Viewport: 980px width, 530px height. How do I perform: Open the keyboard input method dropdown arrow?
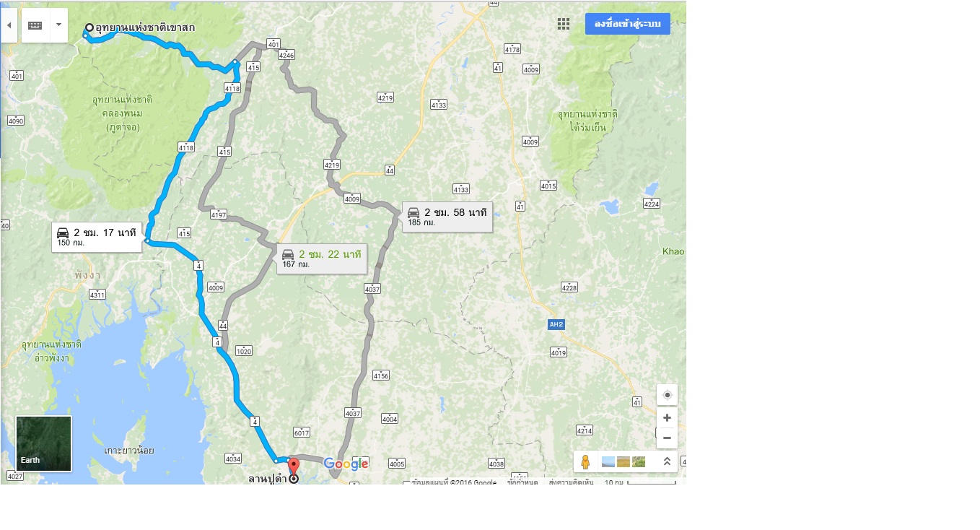pos(58,25)
